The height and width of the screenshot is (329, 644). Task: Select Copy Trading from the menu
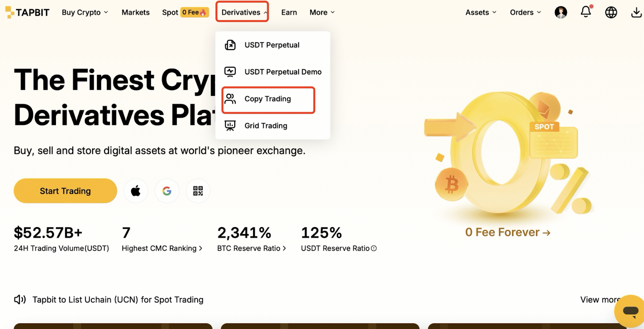268,99
